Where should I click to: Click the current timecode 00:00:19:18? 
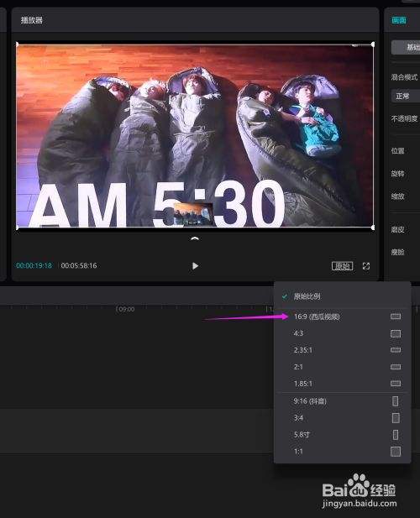click(x=34, y=265)
